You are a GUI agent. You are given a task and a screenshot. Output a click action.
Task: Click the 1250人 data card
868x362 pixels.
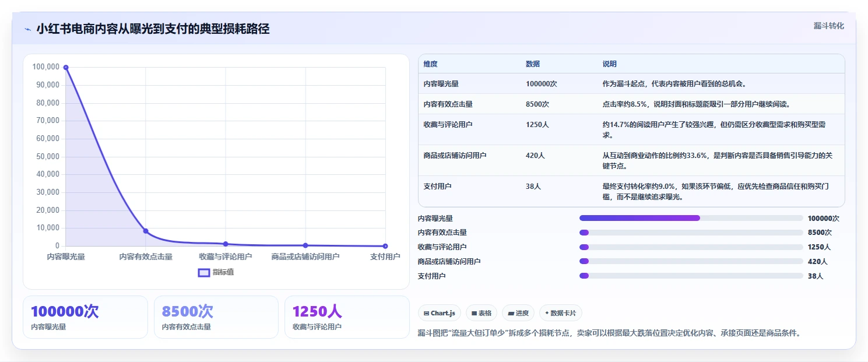coord(347,317)
